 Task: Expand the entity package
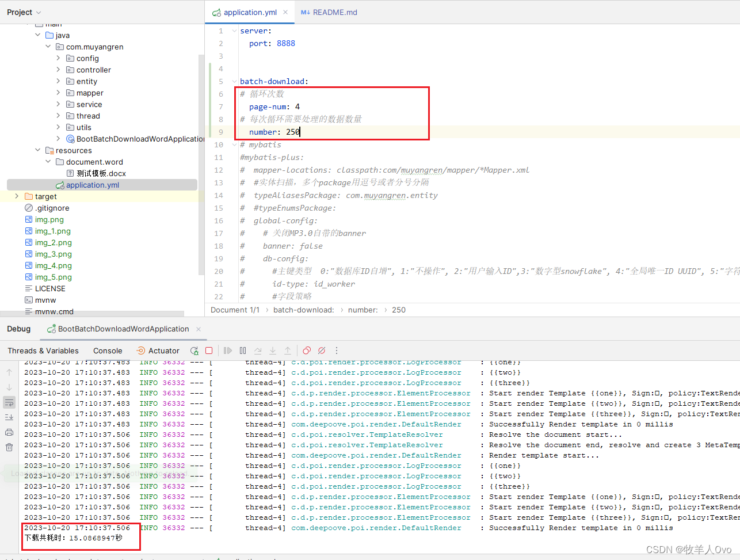58,81
